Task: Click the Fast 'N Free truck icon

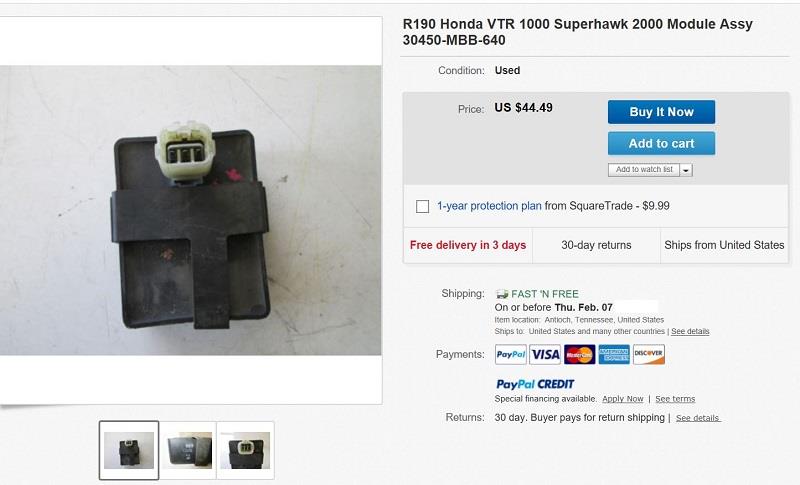Action: tap(502, 294)
